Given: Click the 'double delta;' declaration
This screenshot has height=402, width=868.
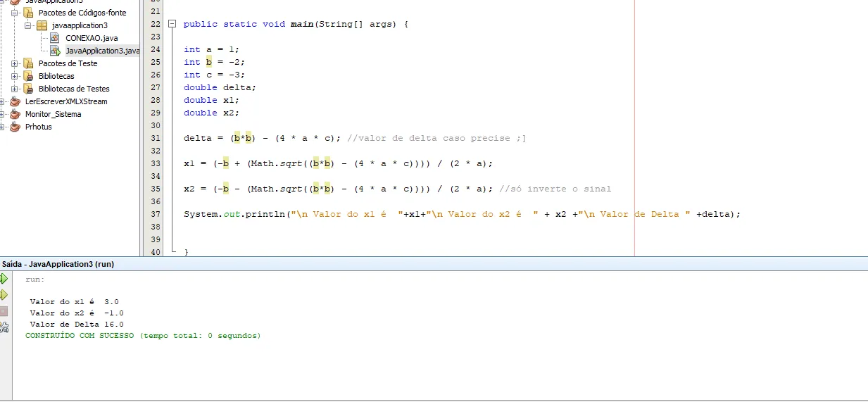Looking at the screenshot, I should (x=220, y=87).
